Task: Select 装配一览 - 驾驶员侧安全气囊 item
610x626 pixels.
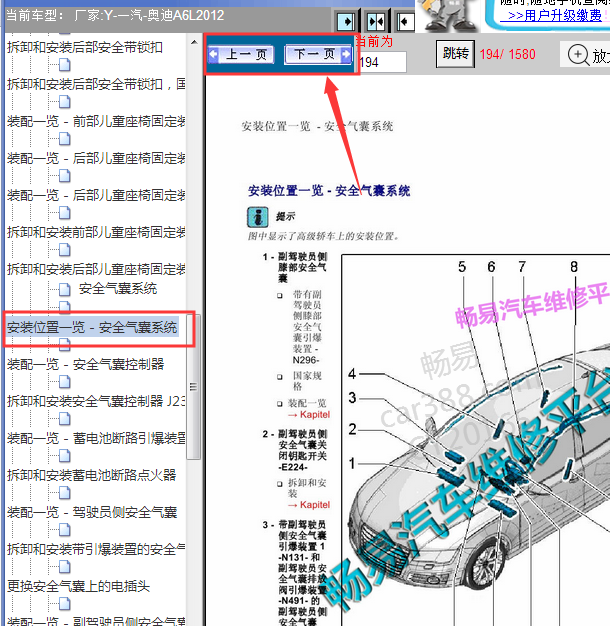Action: 92,512
